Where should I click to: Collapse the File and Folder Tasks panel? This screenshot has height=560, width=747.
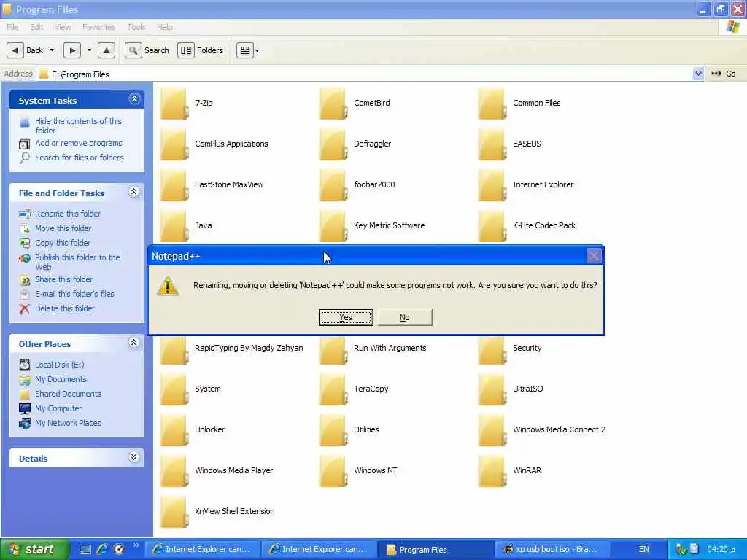tap(134, 192)
